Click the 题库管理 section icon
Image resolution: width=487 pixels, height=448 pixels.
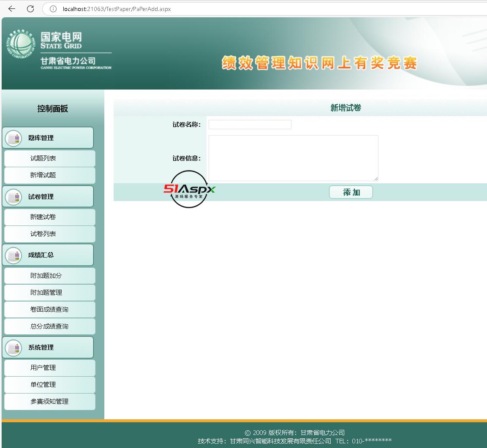14,138
